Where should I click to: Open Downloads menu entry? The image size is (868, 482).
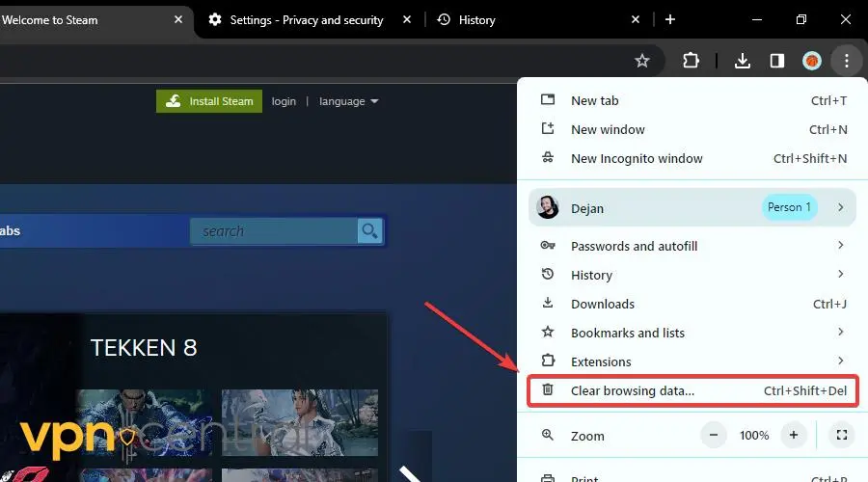tap(692, 304)
